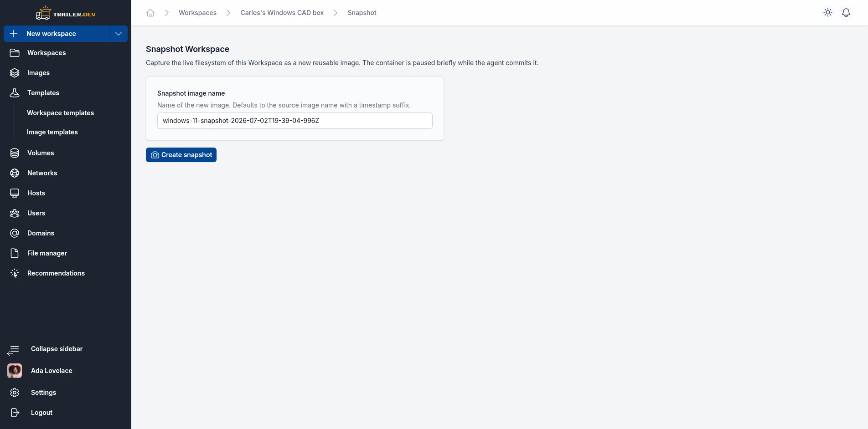This screenshot has width=868, height=429.
Task: Click the Snapshot image name label
Action: click(x=191, y=93)
